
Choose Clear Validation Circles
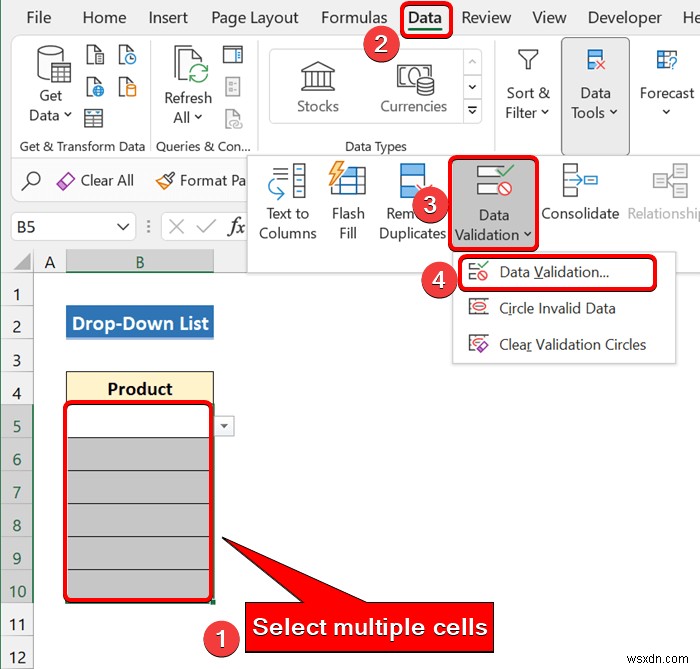coord(563,345)
